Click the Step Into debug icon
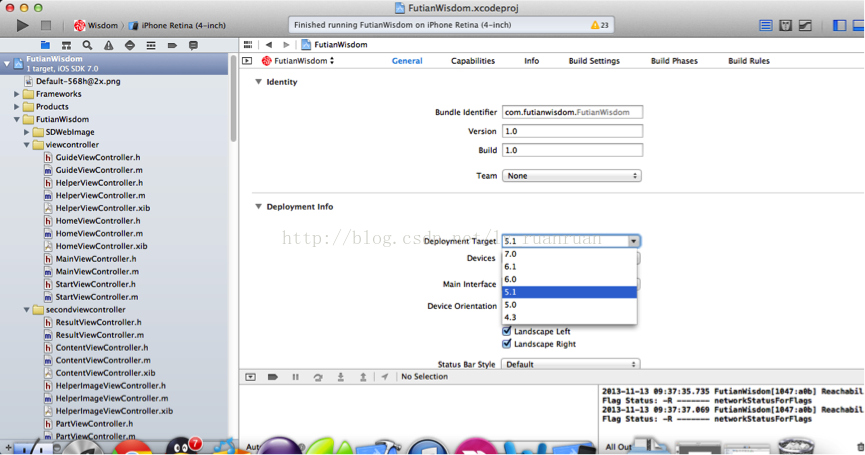Viewport: 865px width, 455px height. coord(341,377)
